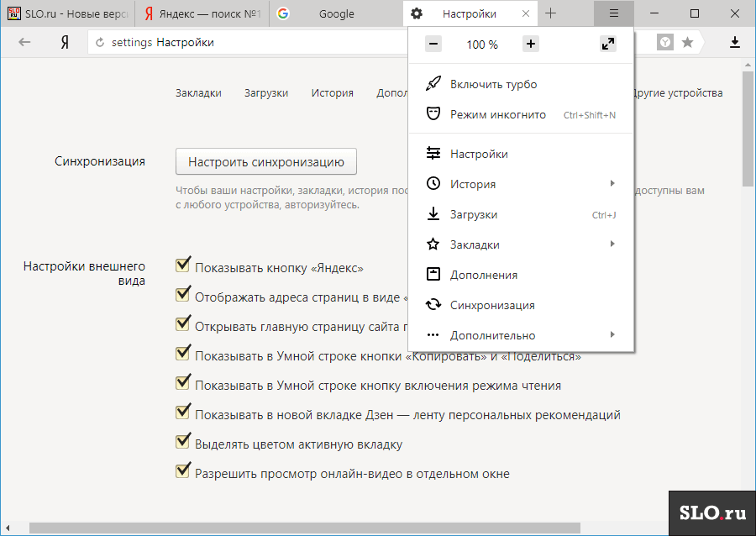Click the horizontal scrollbar thumb

point(305,528)
